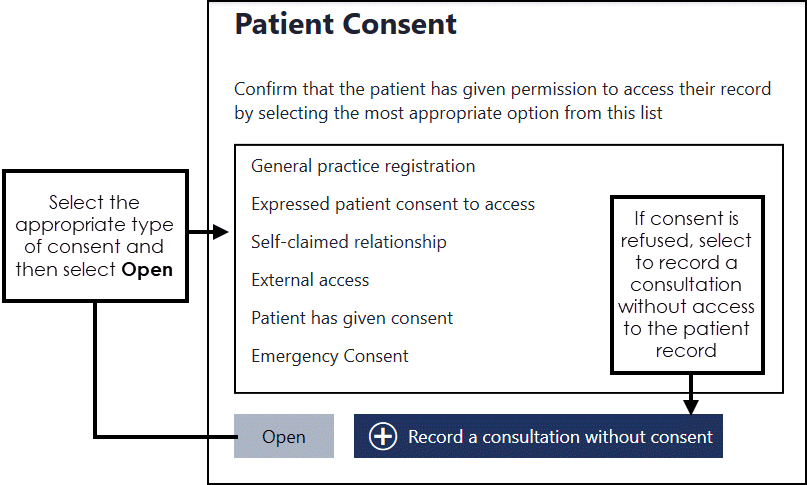
Task: Select the Self-claimed relationship option
Action: (349, 242)
